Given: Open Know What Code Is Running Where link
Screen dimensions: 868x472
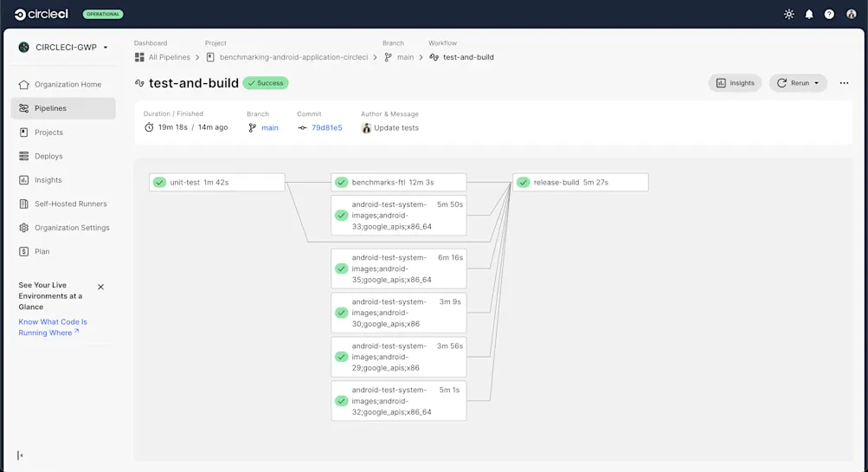Looking at the screenshot, I should 53,327.
